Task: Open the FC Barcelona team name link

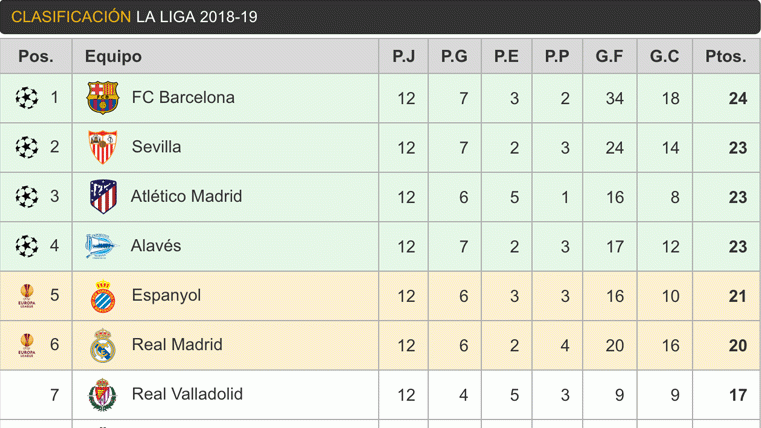Action: pyautogui.click(x=183, y=98)
